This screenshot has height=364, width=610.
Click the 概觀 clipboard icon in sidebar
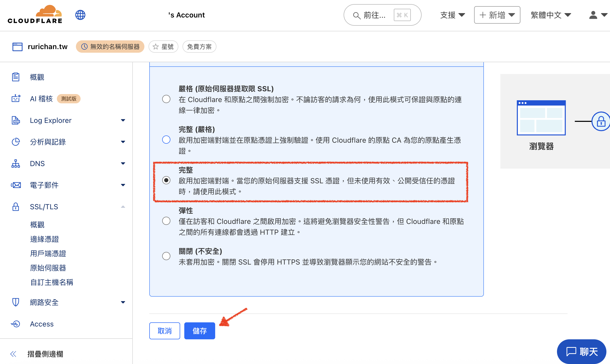coord(16,77)
